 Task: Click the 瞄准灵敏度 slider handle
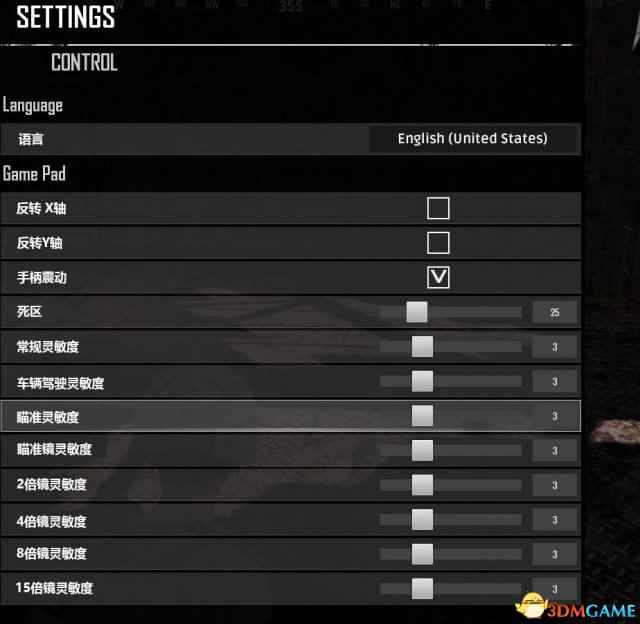tap(422, 416)
